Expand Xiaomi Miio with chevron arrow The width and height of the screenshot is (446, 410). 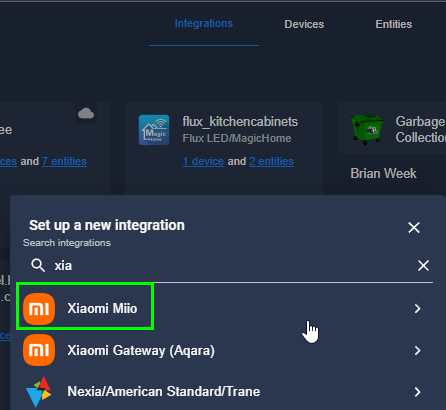(x=417, y=309)
